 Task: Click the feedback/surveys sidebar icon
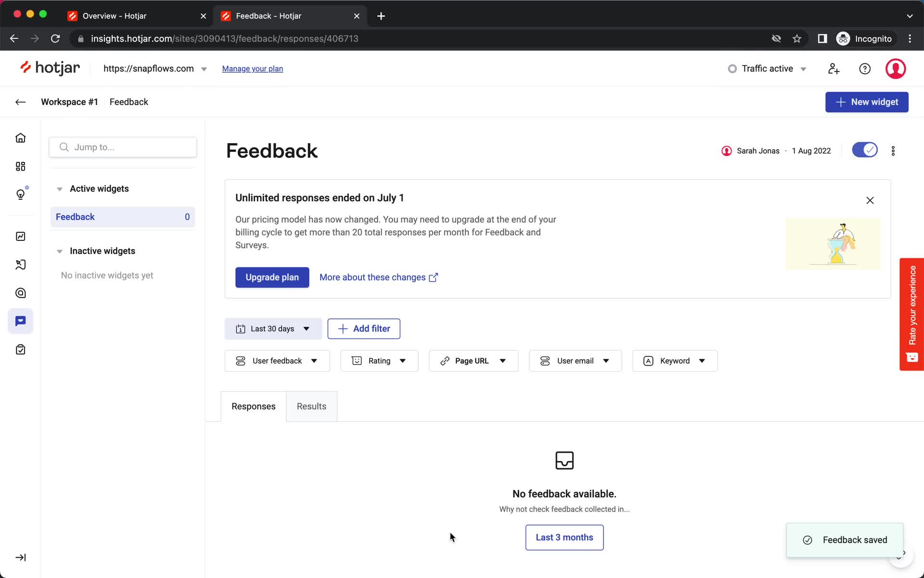(21, 321)
